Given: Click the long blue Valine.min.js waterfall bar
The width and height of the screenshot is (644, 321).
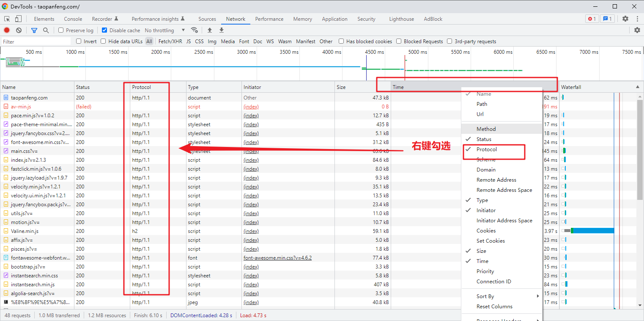Looking at the screenshot, I should (593, 231).
